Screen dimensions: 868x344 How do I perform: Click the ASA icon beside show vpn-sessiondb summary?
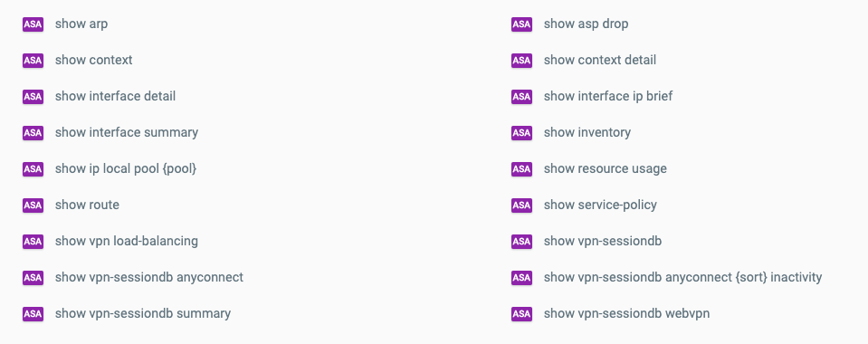pos(33,313)
